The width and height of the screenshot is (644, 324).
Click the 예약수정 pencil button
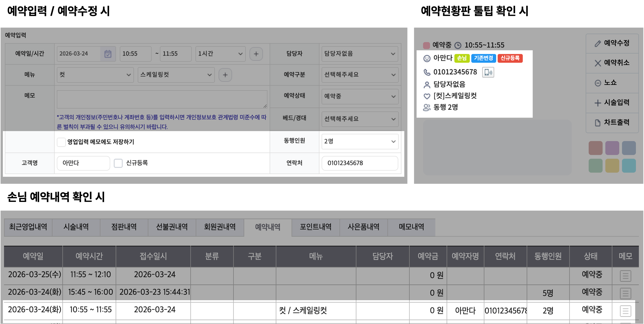tap(612, 43)
